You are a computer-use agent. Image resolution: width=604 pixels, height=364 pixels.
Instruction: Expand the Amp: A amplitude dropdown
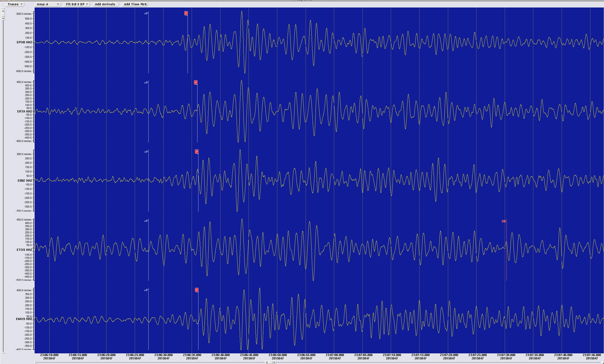tap(48, 4)
